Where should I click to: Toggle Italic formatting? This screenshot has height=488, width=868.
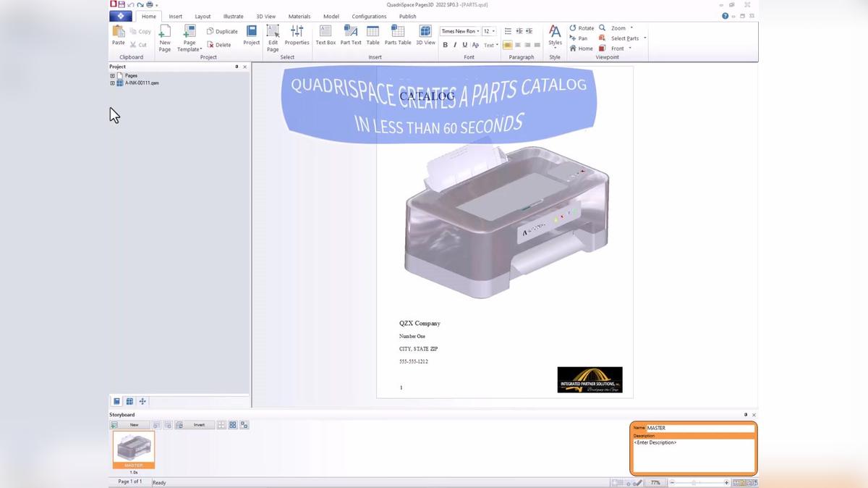[x=455, y=45]
